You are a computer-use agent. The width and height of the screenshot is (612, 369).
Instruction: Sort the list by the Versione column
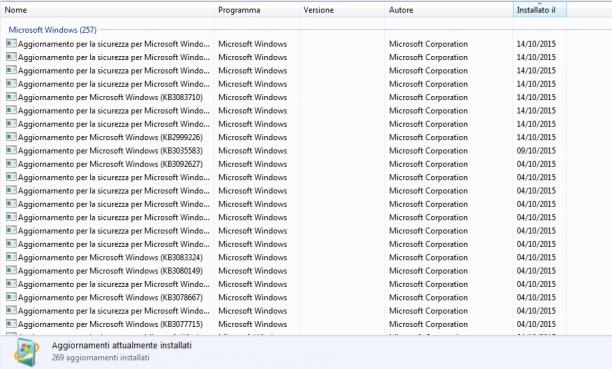[x=342, y=10]
